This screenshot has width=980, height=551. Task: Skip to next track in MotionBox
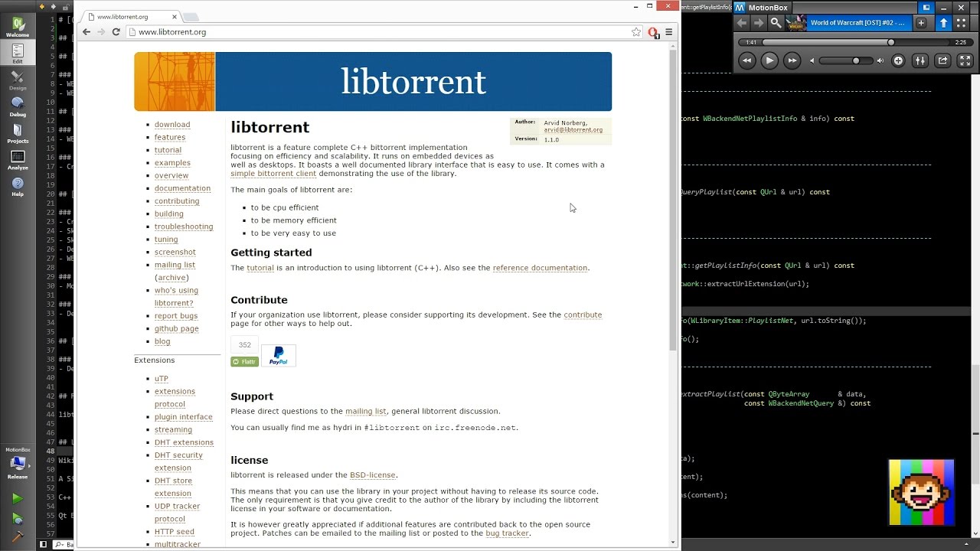point(792,60)
